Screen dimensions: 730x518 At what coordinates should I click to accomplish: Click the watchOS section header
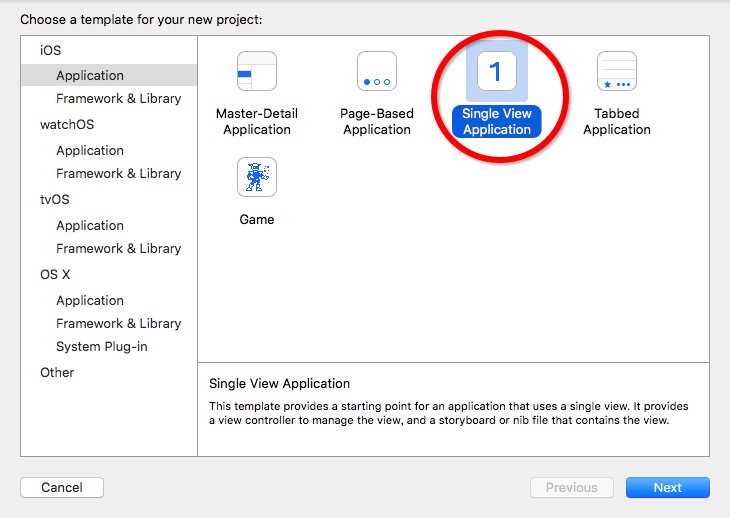coord(67,124)
